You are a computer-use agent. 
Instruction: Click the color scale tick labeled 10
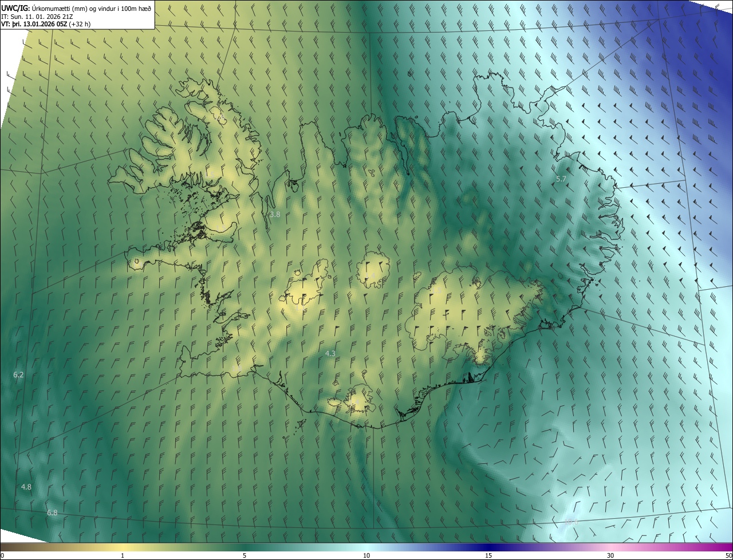[x=366, y=556]
